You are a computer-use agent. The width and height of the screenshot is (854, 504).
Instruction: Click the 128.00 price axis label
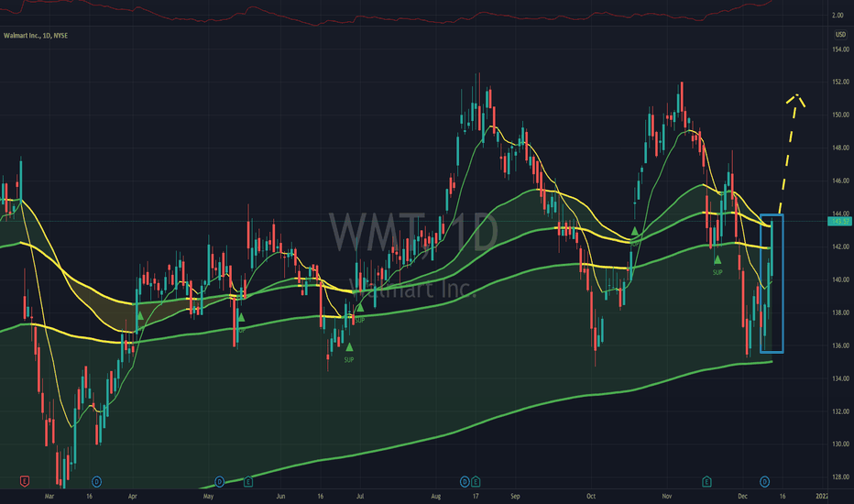[x=840, y=477]
